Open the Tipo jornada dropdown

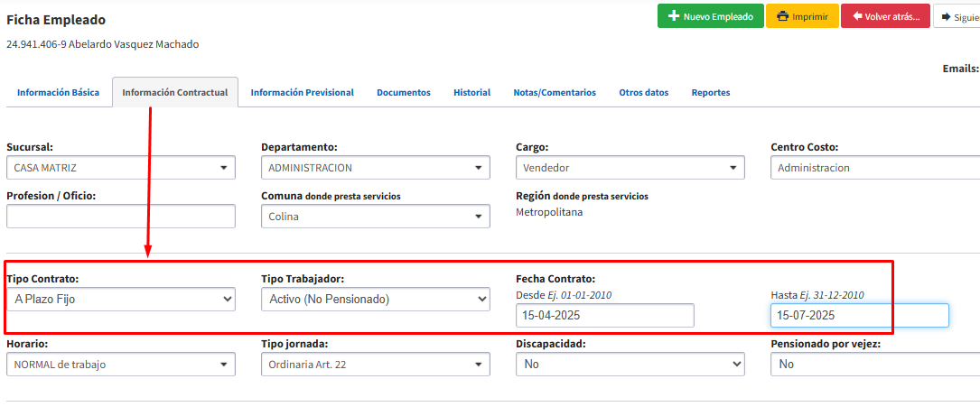click(376, 365)
